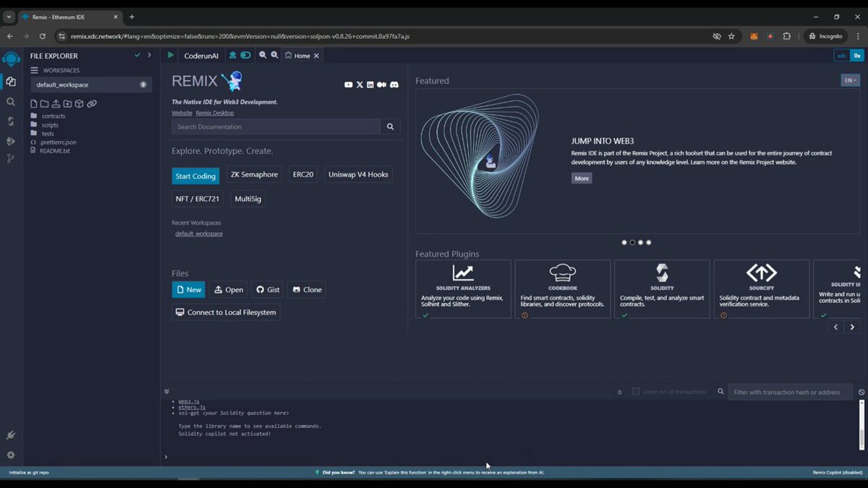
Task: Zoom in the editor with magnifier plus
Action: [x=275, y=55]
